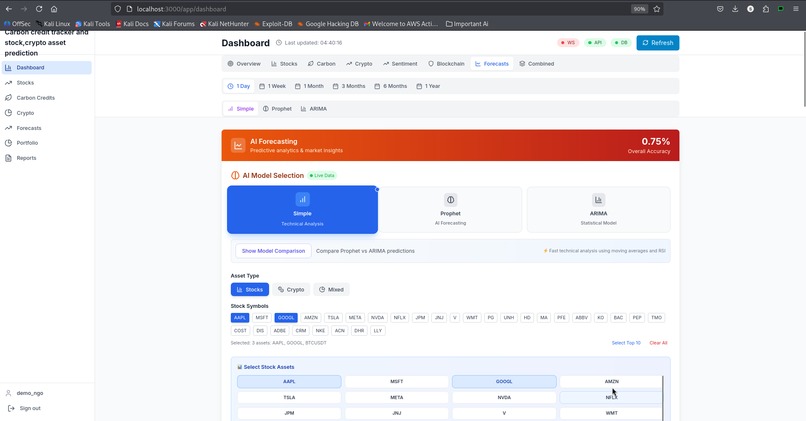Open Forecasts page from left sidebar
Image resolution: width=806 pixels, height=421 pixels.
[x=47, y=128]
